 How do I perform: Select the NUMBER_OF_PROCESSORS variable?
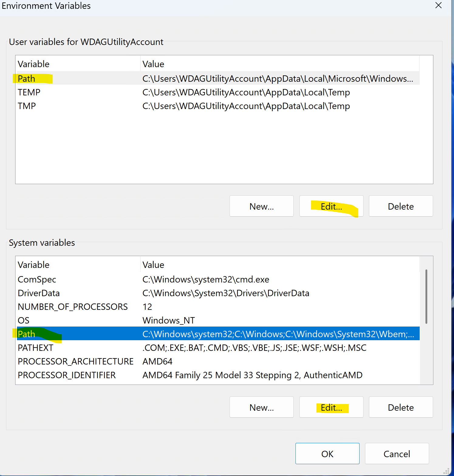coord(73,307)
